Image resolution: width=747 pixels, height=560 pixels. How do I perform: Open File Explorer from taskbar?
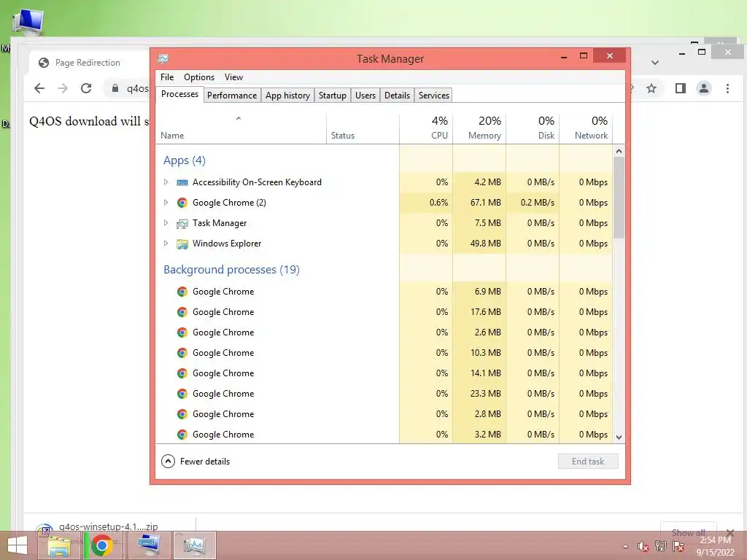(59, 545)
